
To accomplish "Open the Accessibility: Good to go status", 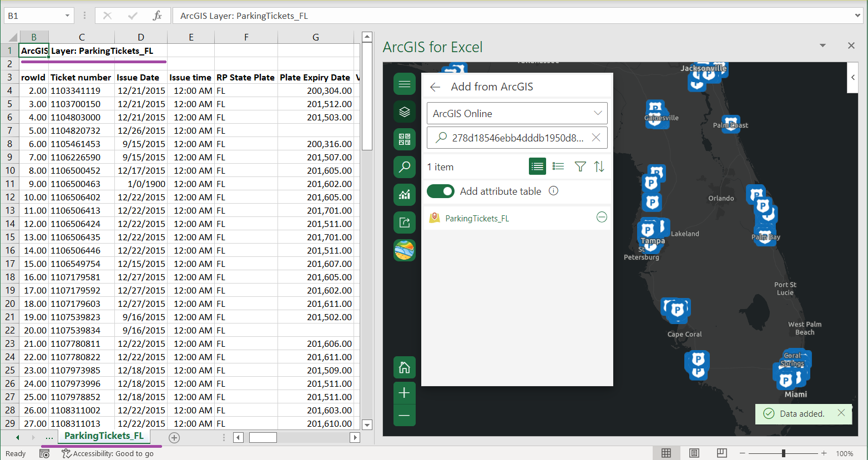I will [108, 453].
